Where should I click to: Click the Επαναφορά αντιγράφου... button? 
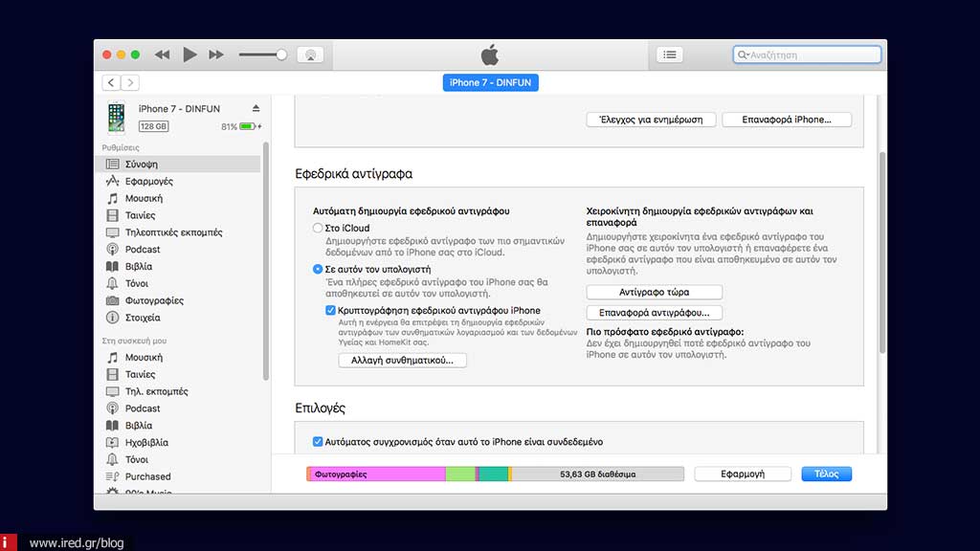pyautogui.click(x=655, y=313)
